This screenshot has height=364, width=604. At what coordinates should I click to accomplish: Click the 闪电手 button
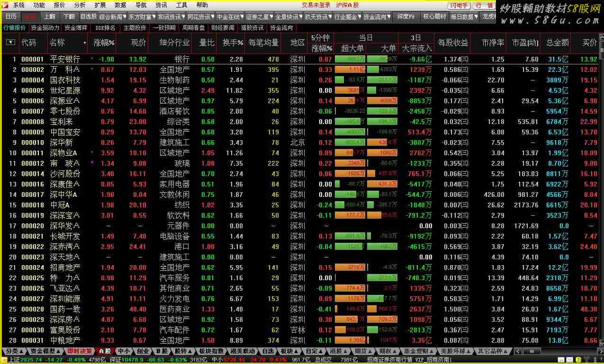(x=459, y=6)
